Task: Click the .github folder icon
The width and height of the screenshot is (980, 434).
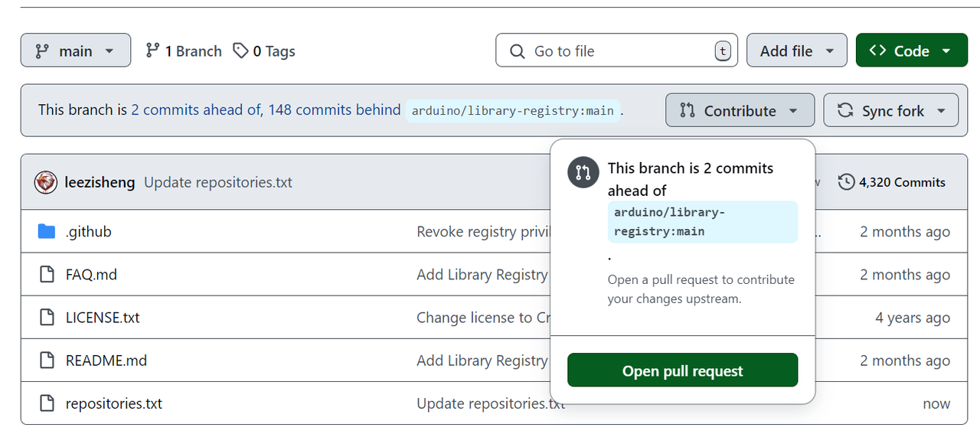Action: click(47, 231)
